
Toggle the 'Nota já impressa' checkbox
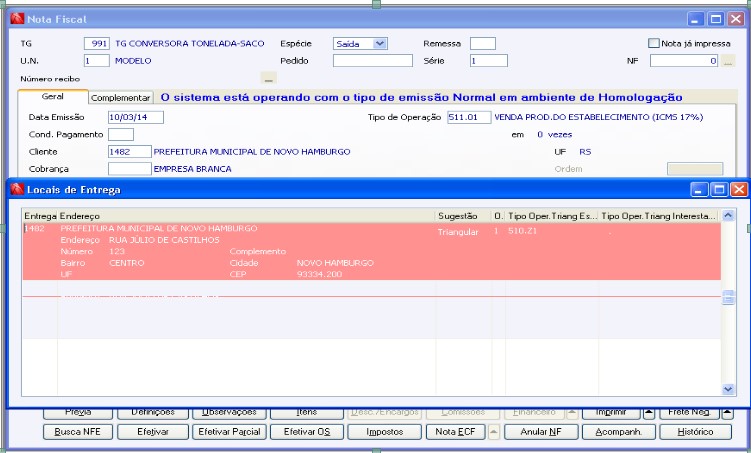[653, 44]
